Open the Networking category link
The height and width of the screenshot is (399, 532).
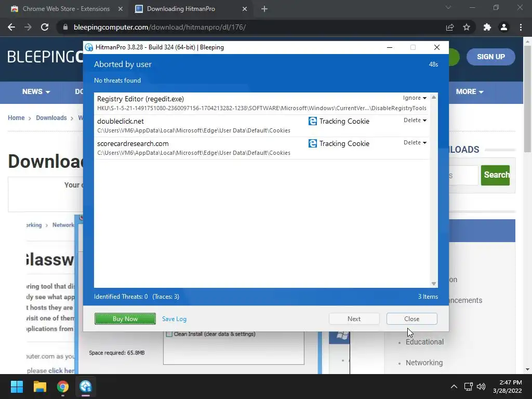424,363
